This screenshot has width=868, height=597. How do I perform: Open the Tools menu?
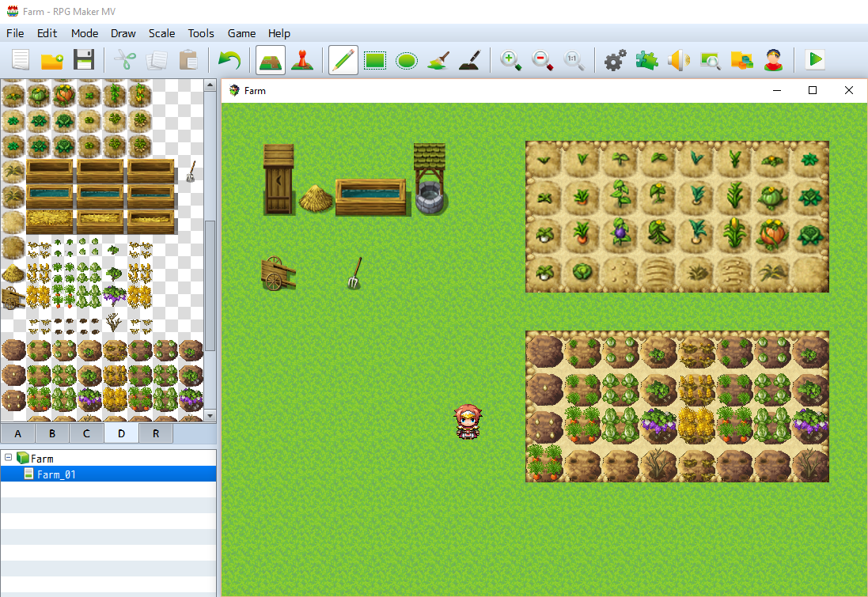(x=201, y=33)
